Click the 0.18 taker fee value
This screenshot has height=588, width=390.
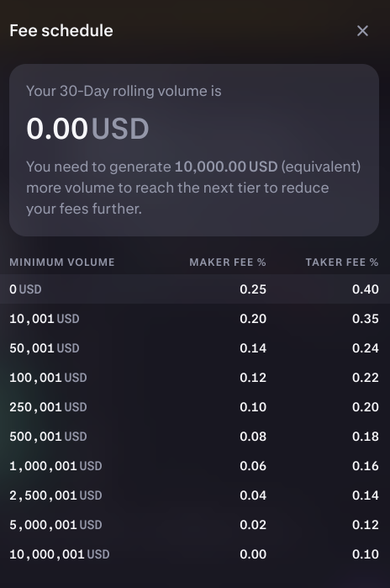[x=366, y=437]
